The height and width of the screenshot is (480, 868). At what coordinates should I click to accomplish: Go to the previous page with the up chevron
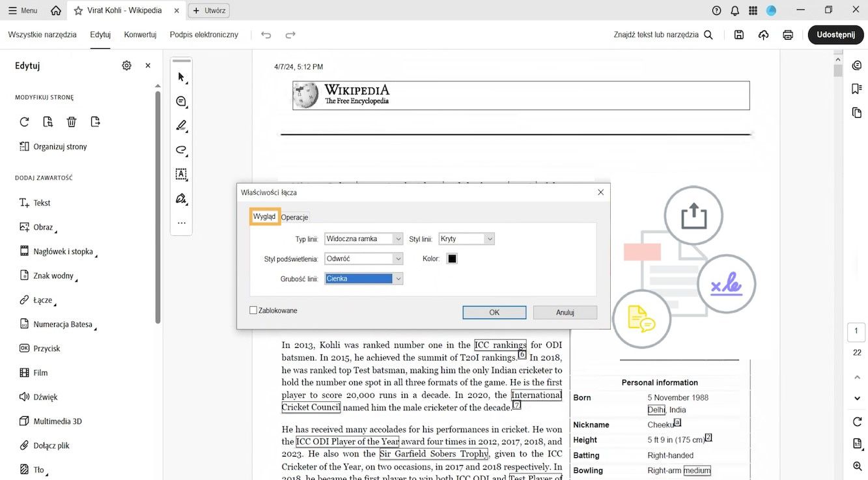[857, 377]
